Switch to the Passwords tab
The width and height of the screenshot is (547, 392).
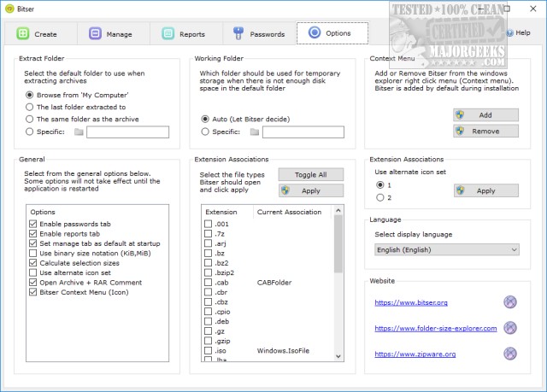coord(259,33)
